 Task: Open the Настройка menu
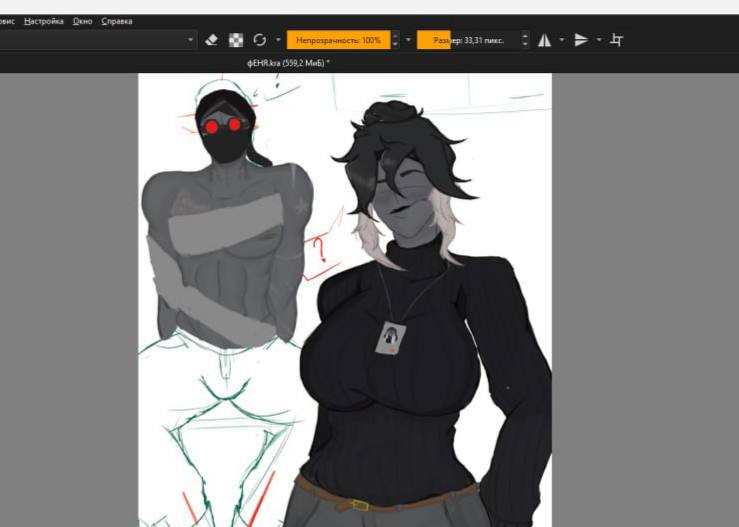click(x=44, y=21)
